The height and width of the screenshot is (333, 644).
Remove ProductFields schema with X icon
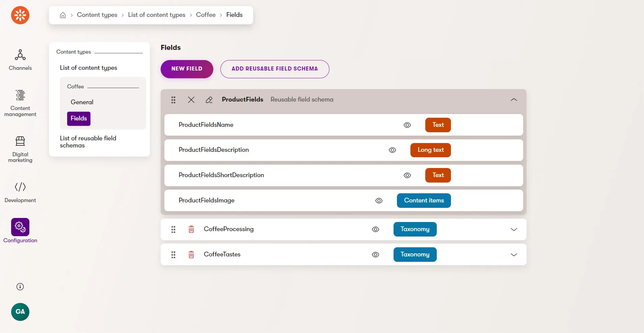click(x=191, y=100)
